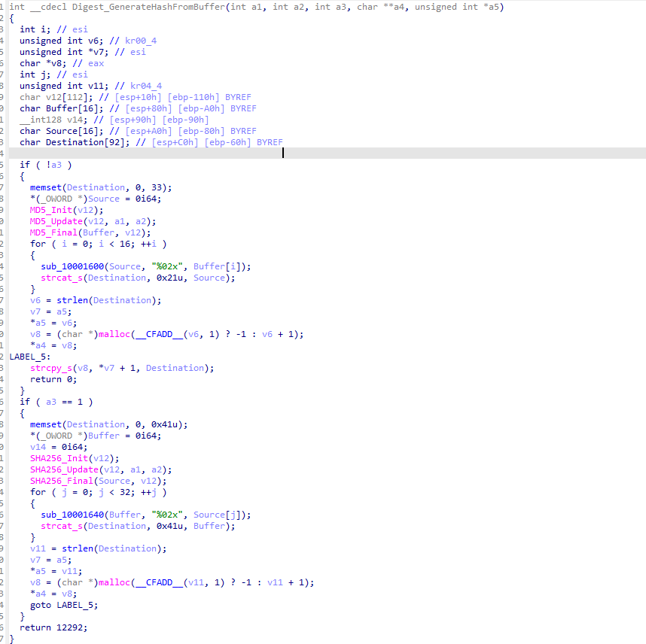Click strcat_s on the 0x41u line
The width and height of the screenshot is (646, 644).
tap(62, 526)
